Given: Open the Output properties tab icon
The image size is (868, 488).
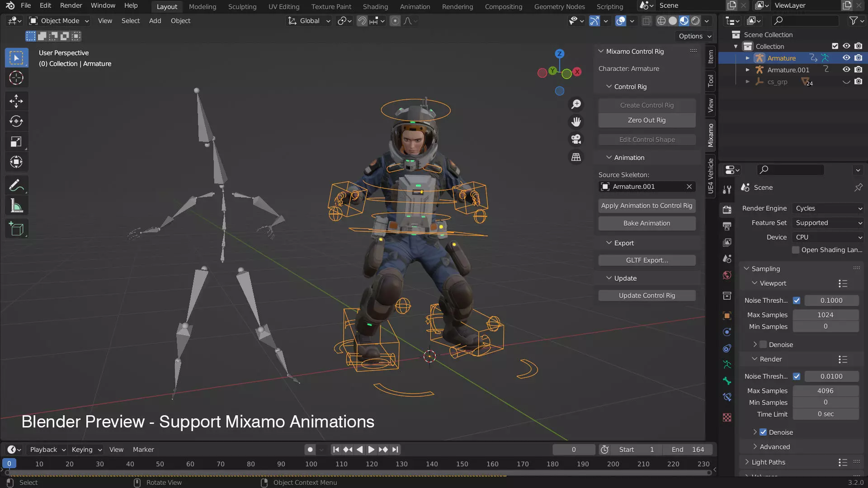Looking at the screenshot, I should pos(727,226).
